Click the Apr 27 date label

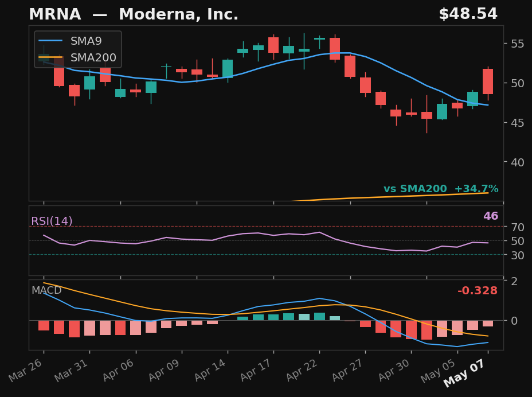click(348, 370)
